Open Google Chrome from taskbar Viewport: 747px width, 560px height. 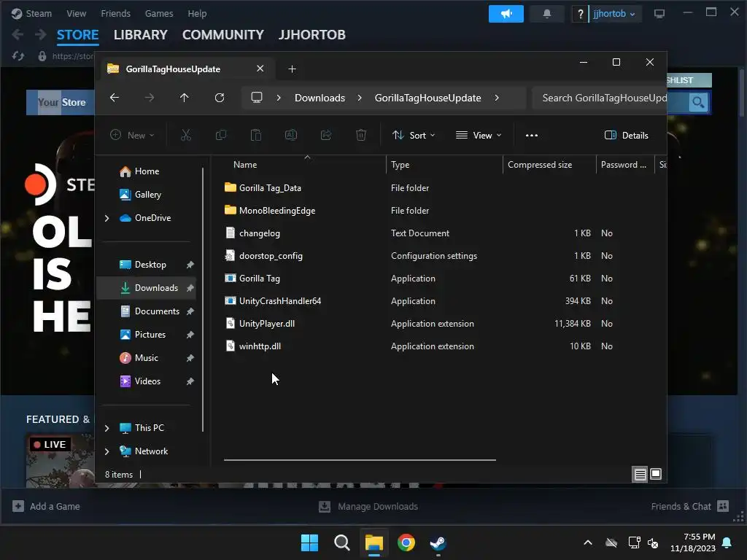click(406, 542)
